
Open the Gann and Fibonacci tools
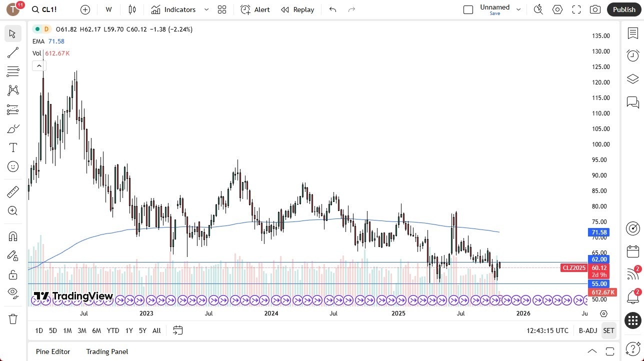[12, 71]
